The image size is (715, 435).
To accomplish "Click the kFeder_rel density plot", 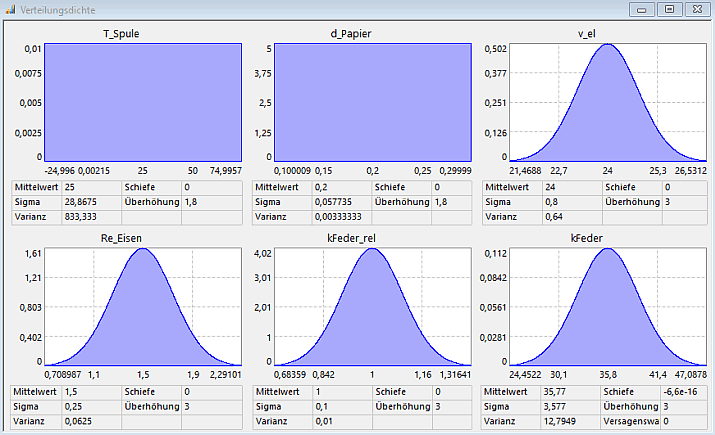I will coord(371,304).
